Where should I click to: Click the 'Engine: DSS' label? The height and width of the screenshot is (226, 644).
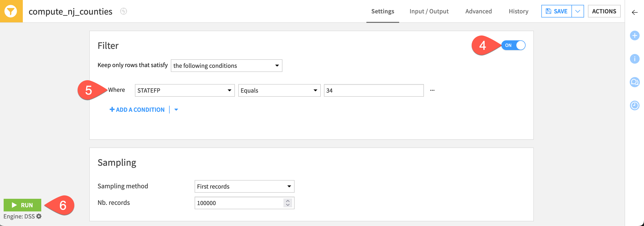point(19,216)
